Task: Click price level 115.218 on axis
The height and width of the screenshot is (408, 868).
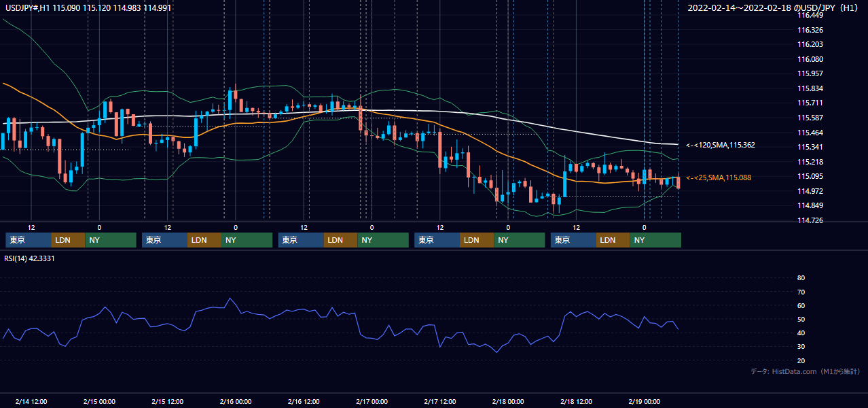Action: 810,162
